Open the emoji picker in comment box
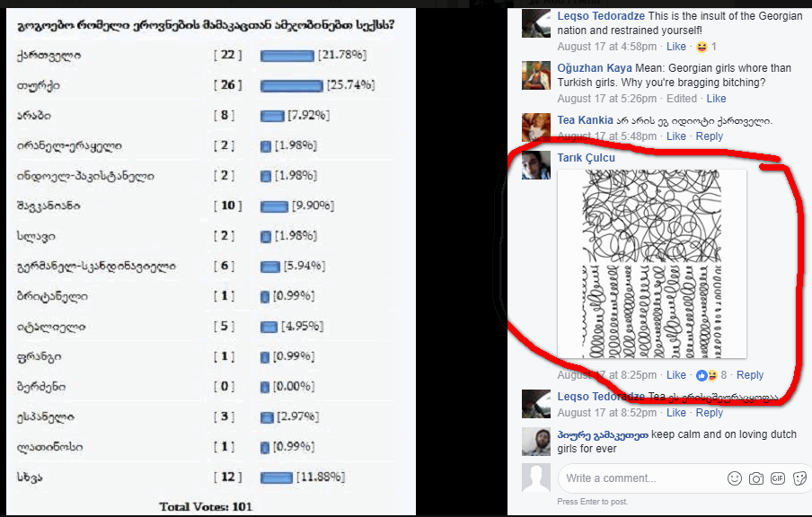Screen dimensions: 812x517 [735, 478]
